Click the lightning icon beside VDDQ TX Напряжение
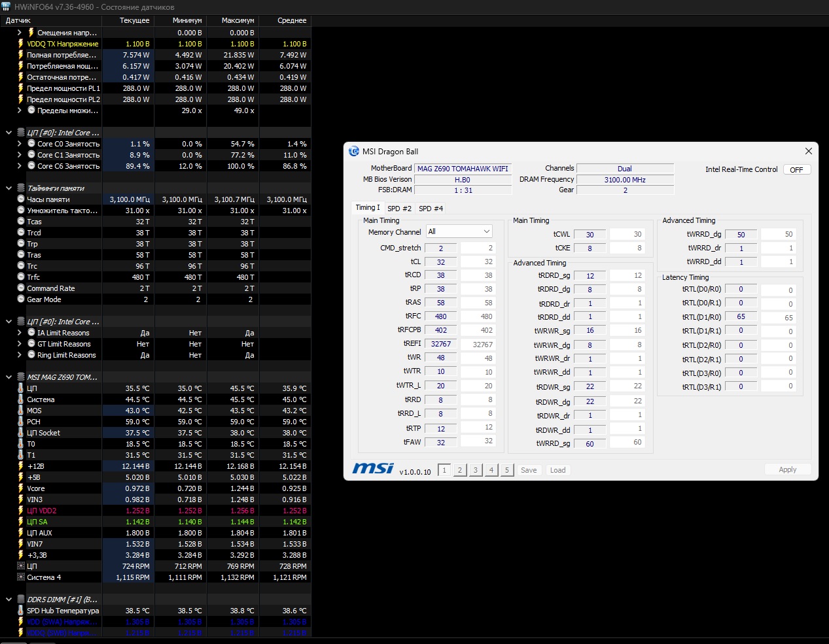This screenshot has height=644, width=829. (x=21, y=44)
